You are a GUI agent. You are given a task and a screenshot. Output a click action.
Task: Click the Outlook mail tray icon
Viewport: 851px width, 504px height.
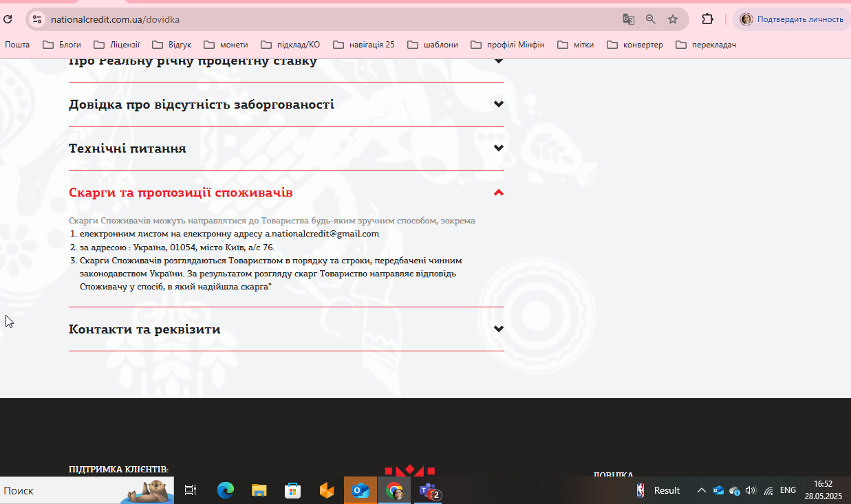[x=718, y=490]
